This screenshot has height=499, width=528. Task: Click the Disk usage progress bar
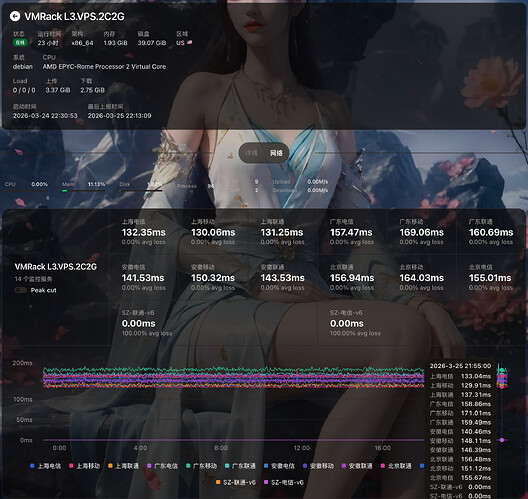pyautogui.click(x=141, y=191)
